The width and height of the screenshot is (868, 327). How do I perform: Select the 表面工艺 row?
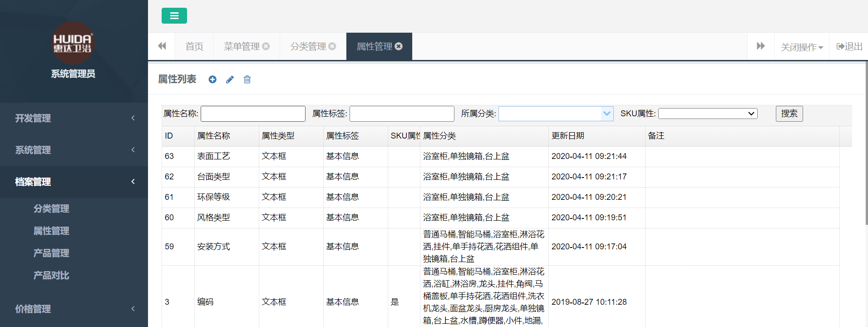pyautogui.click(x=501, y=156)
